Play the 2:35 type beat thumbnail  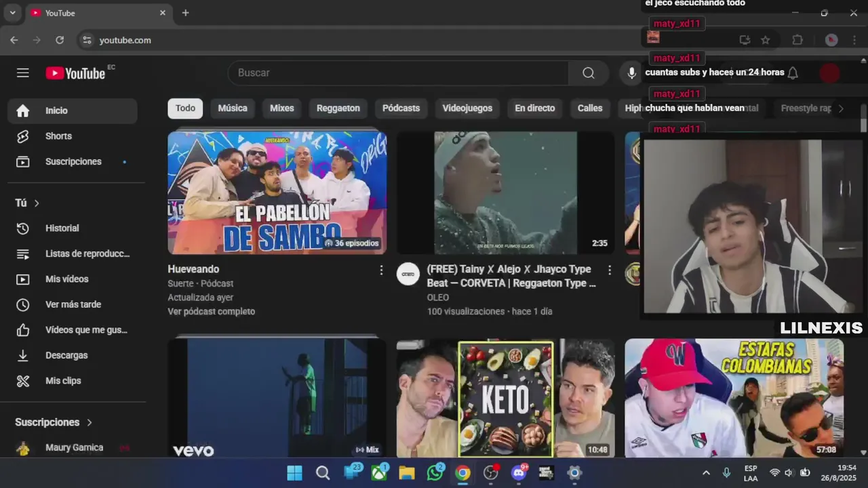click(x=505, y=193)
